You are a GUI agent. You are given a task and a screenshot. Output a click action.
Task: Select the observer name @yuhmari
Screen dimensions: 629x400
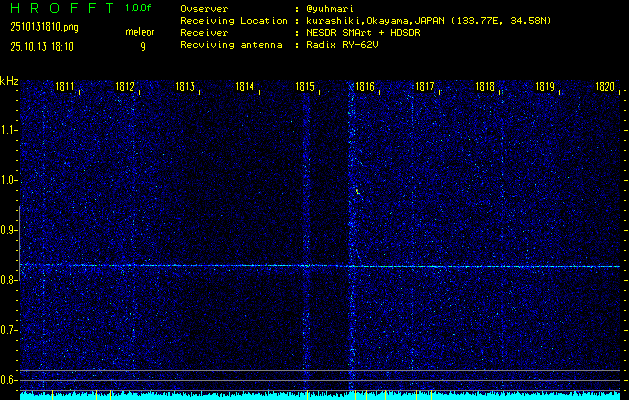(x=330, y=9)
